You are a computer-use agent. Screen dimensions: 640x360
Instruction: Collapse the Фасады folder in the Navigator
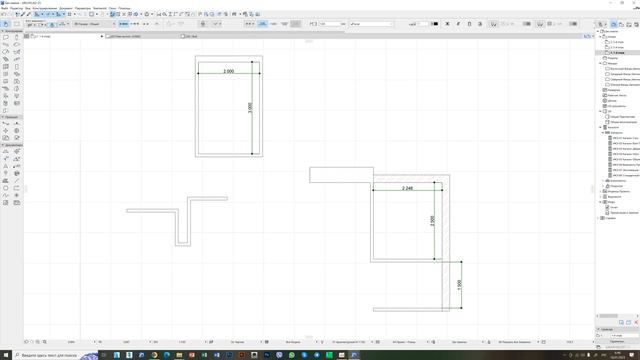coord(600,63)
